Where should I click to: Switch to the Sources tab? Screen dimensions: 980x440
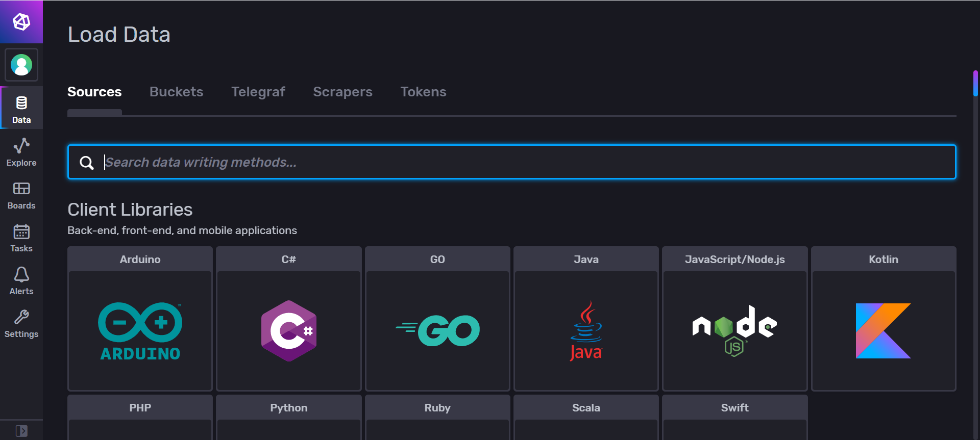(x=94, y=92)
